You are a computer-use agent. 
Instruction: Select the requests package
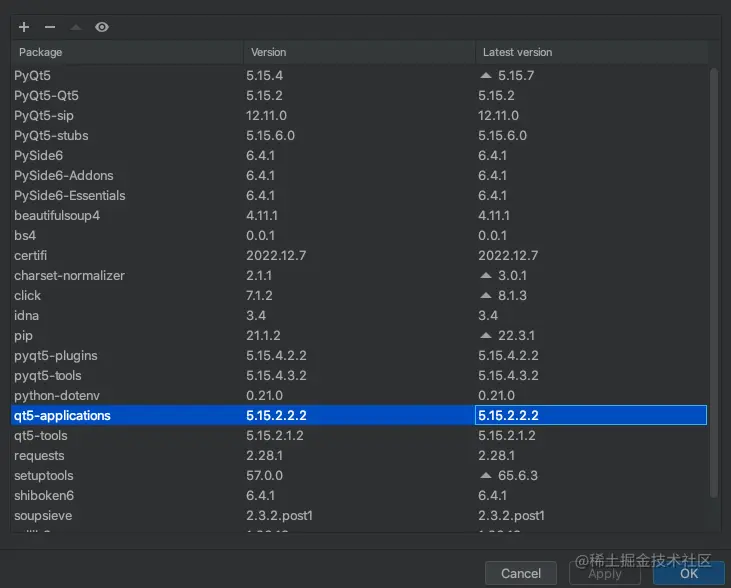coord(39,456)
